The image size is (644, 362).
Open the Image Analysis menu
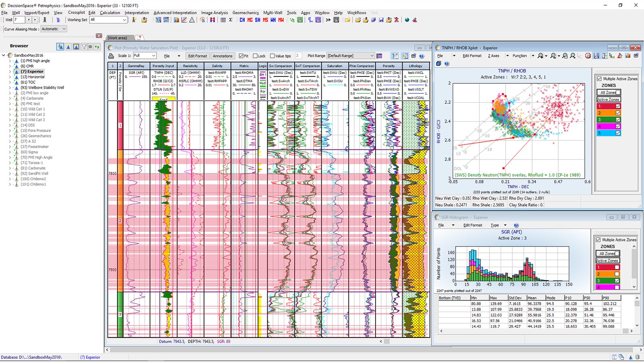point(215,12)
